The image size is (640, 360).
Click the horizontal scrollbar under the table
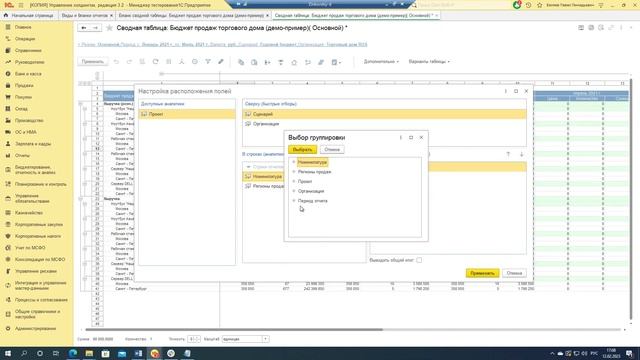(234, 329)
